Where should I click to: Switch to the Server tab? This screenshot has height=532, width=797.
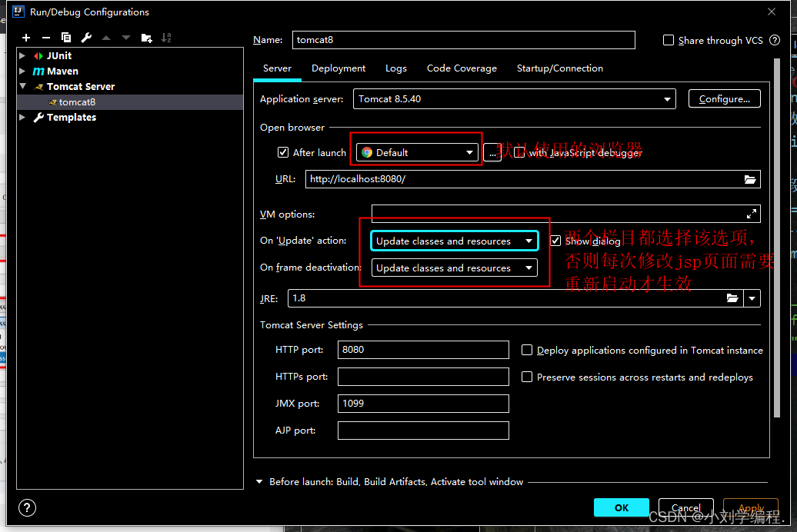pyautogui.click(x=277, y=68)
